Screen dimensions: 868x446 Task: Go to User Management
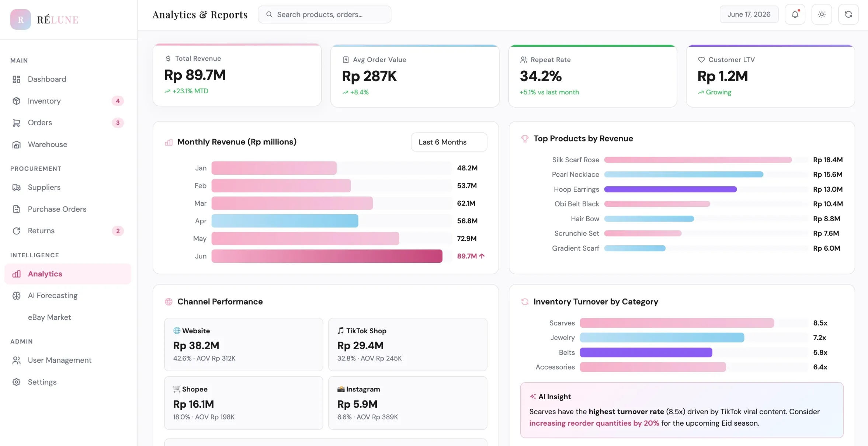tap(68, 360)
